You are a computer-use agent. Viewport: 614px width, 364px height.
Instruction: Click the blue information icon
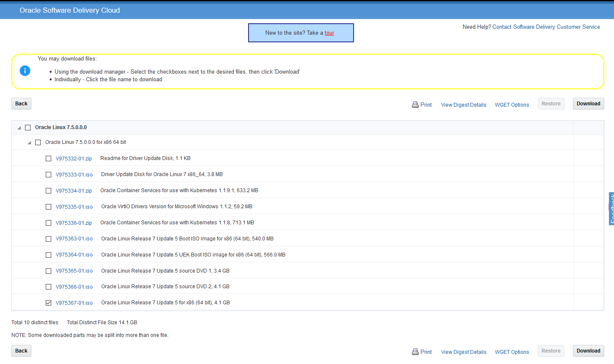[x=25, y=71]
